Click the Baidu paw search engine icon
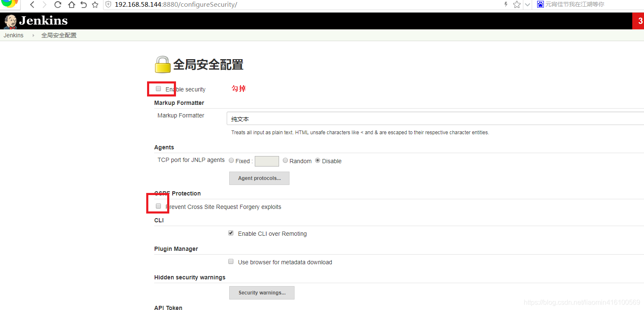Viewport: 644px width, 310px height. click(541, 4)
